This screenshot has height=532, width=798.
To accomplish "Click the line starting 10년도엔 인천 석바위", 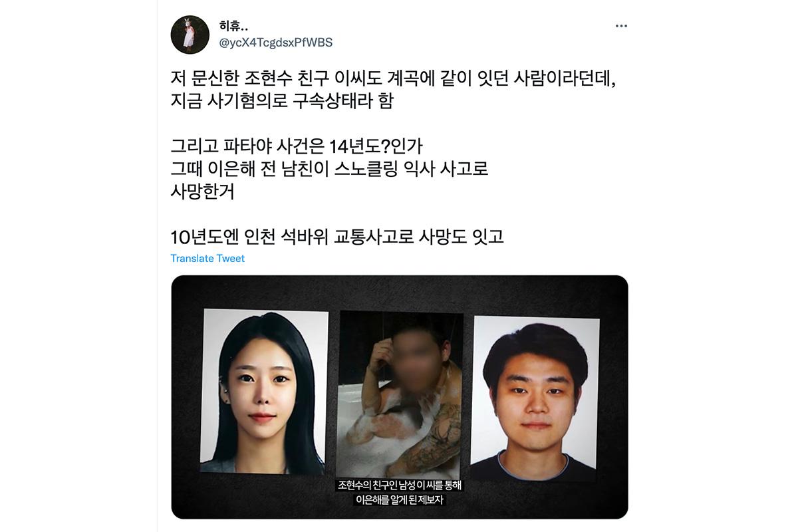I will (x=338, y=236).
